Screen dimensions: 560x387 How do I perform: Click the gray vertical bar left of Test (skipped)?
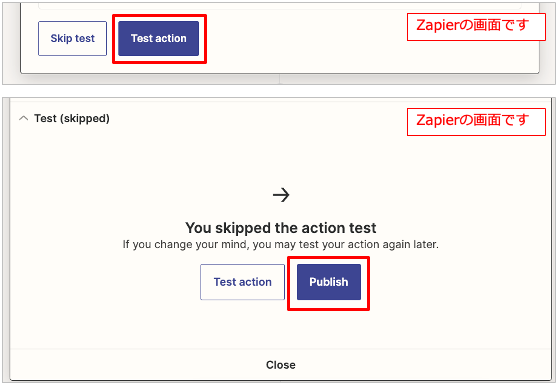coord(6,239)
